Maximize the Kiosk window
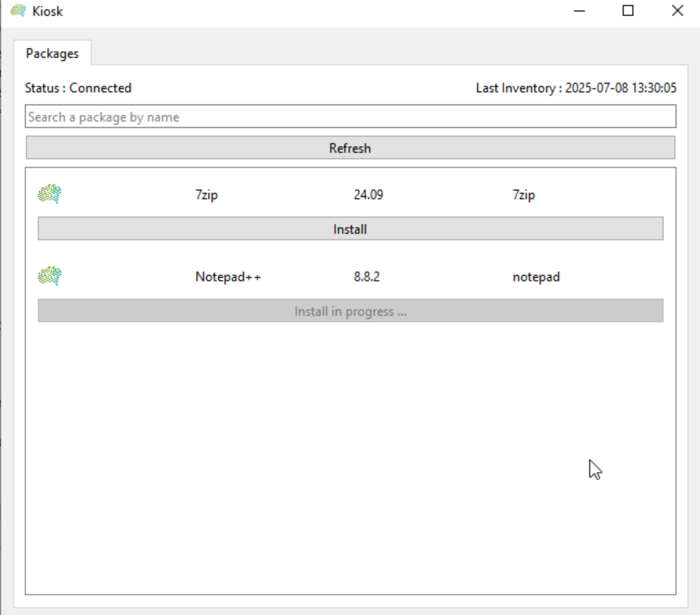Image resolution: width=700 pixels, height=615 pixels. (x=628, y=11)
